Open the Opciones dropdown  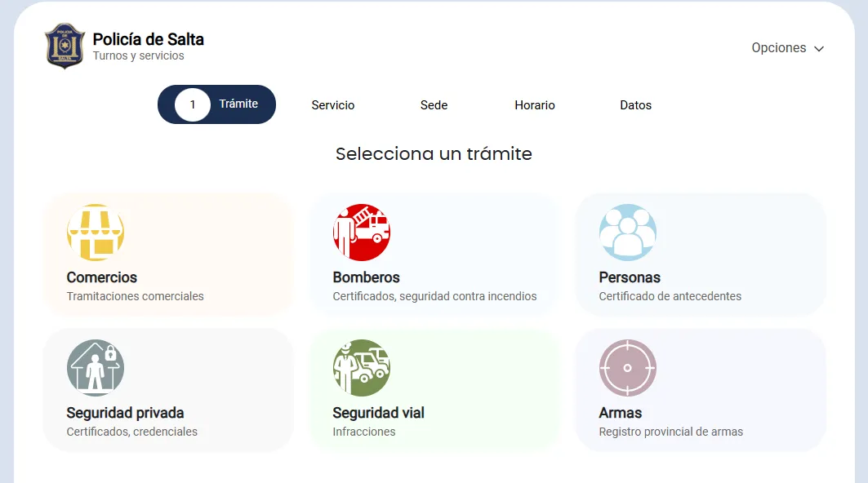[778, 48]
